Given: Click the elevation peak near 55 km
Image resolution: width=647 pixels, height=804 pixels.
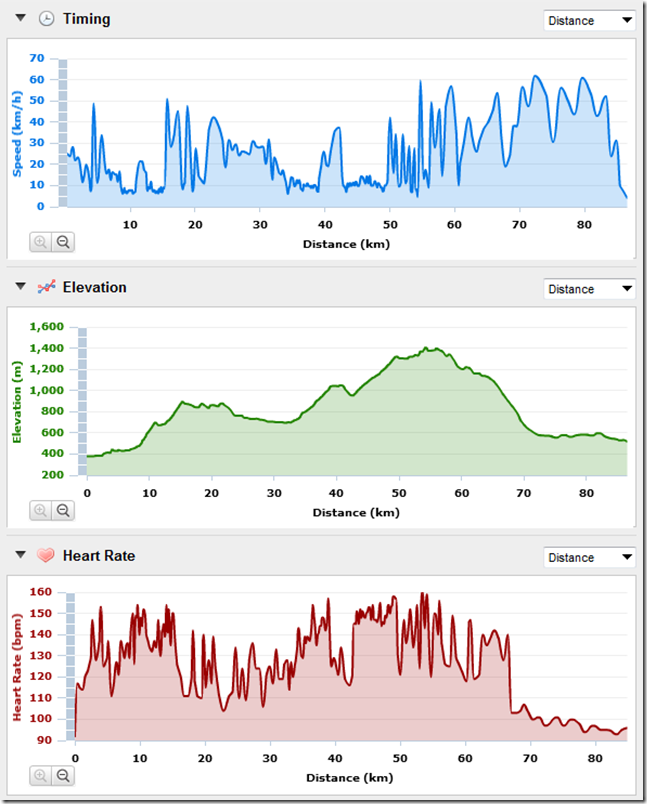Looking at the screenshot, I should [427, 348].
